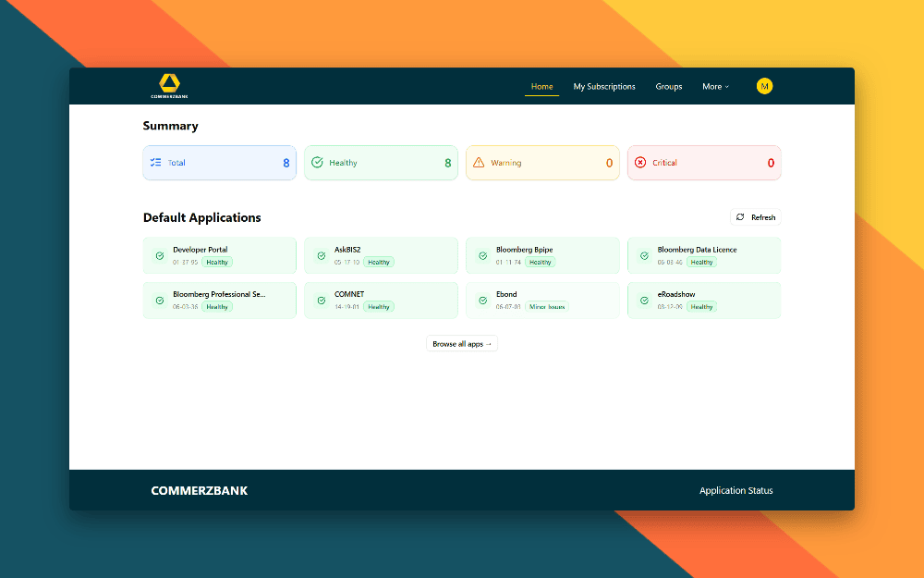Click the Total label text
Screen dimensions: 924x578
click(176, 163)
